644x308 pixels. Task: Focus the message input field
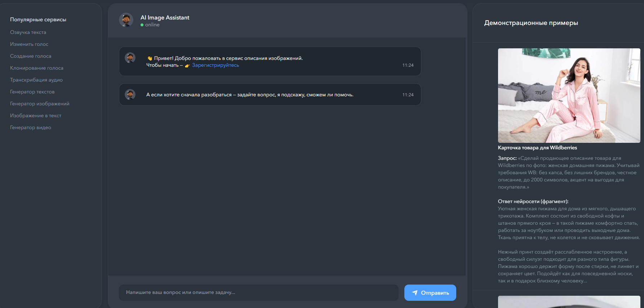point(258,292)
